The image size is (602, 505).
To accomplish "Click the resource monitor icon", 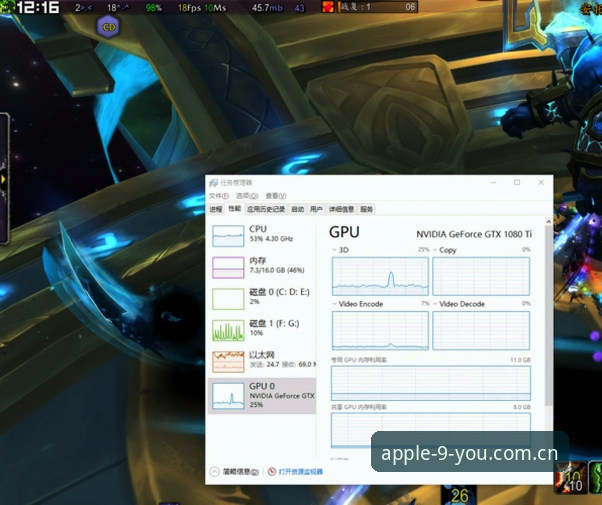I will [x=272, y=471].
